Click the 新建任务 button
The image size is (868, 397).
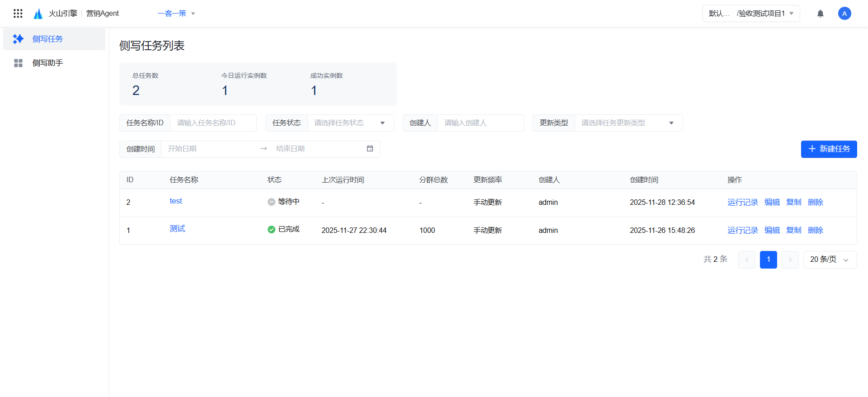(x=829, y=149)
